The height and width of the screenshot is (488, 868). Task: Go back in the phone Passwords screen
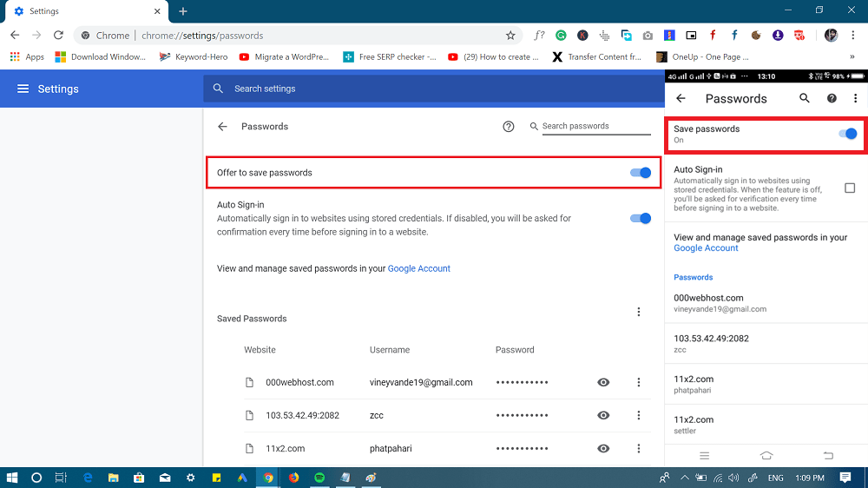681,98
